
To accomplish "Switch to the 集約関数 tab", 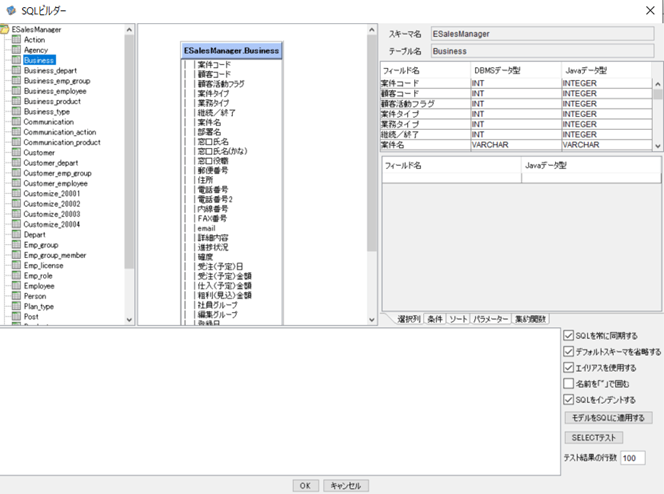I will click(x=530, y=319).
